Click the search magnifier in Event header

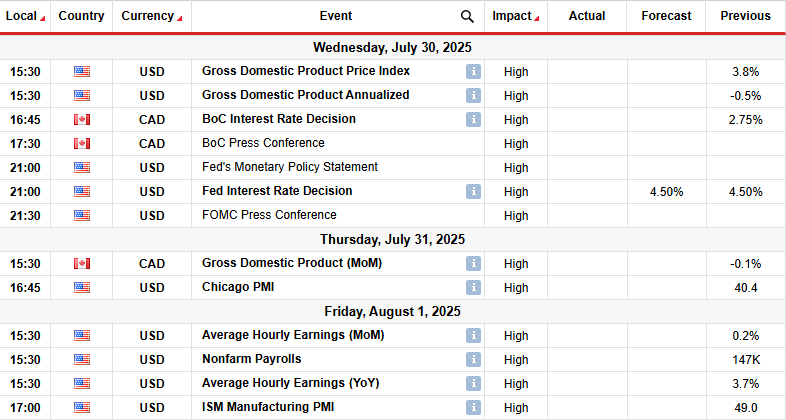[x=467, y=16]
